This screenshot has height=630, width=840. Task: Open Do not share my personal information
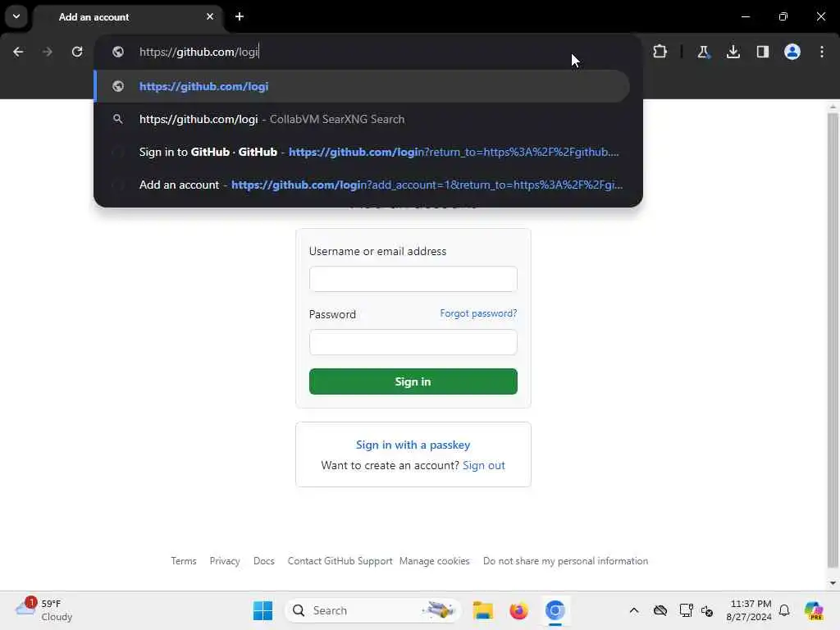[565, 561]
